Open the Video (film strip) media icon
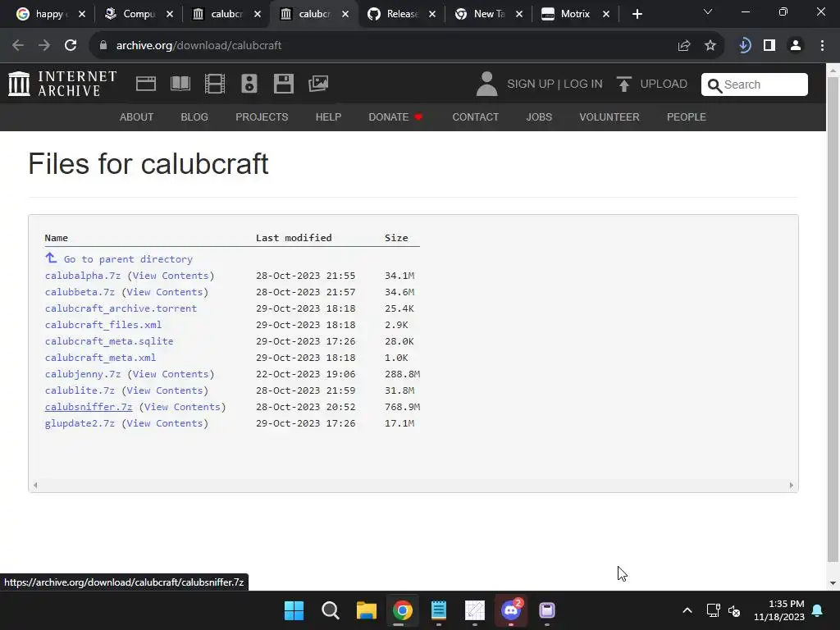Image resolution: width=840 pixels, height=630 pixels. click(215, 84)
